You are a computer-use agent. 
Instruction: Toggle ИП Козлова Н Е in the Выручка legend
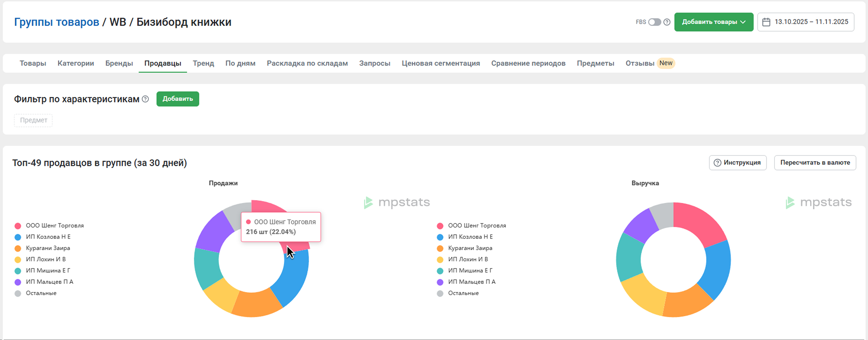click(470, 237)
